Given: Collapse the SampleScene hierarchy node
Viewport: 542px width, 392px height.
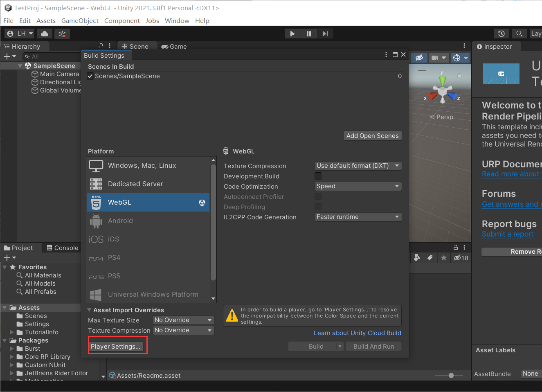Looking at the screenshot, I should (x=20, y=66).
